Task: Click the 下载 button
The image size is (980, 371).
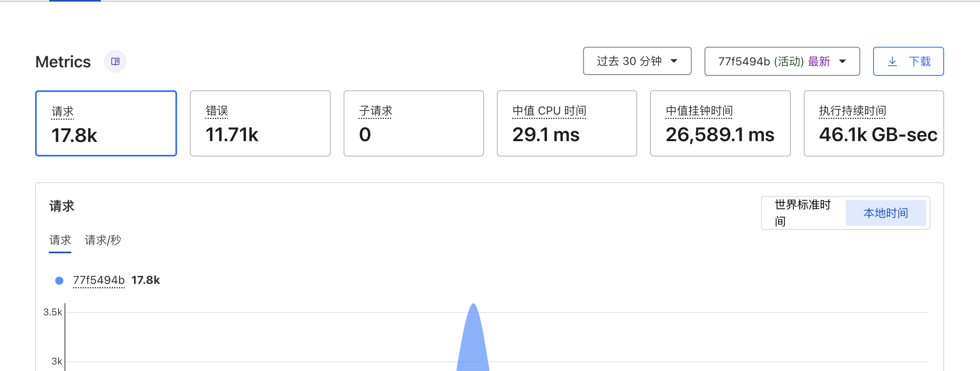Action: point(908,61)
